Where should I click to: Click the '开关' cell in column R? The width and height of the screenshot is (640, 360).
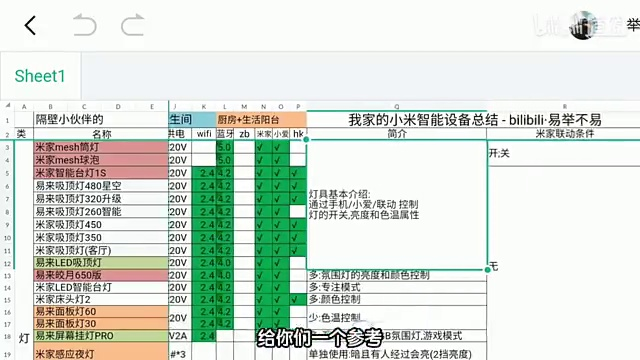564,153
